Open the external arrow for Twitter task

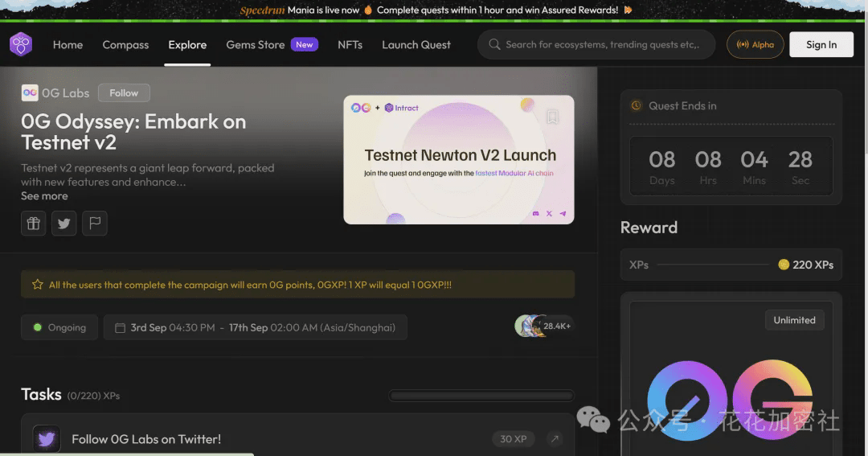click(x=555, y=439)
